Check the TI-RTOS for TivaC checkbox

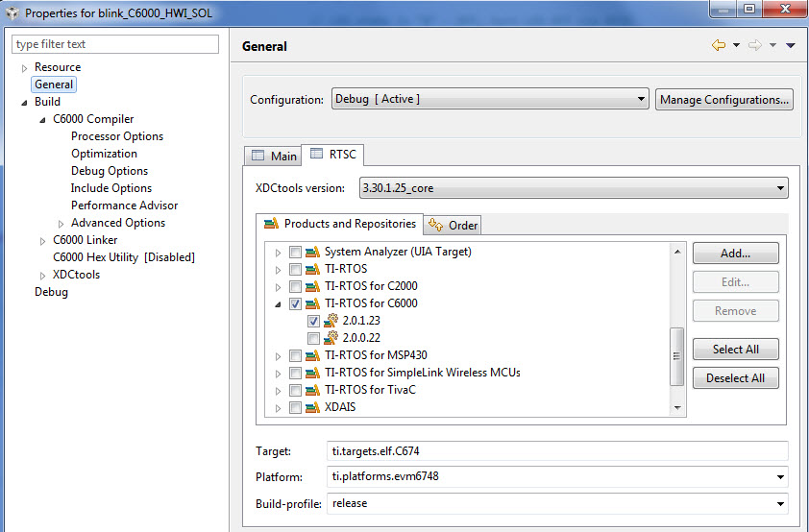click(x=295, y=390)
